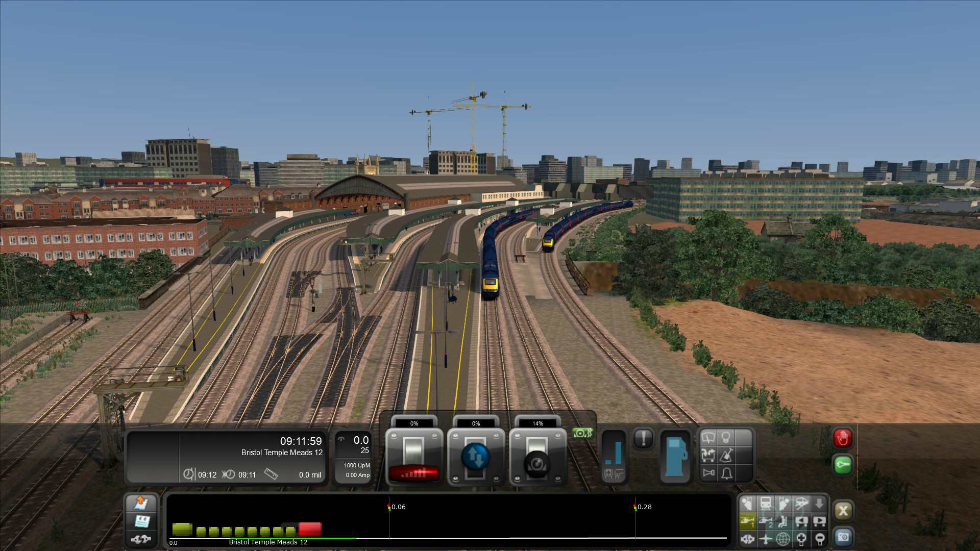Click the green engine start key button
Viewport: 980px width, 551px height.
point(843,465)
